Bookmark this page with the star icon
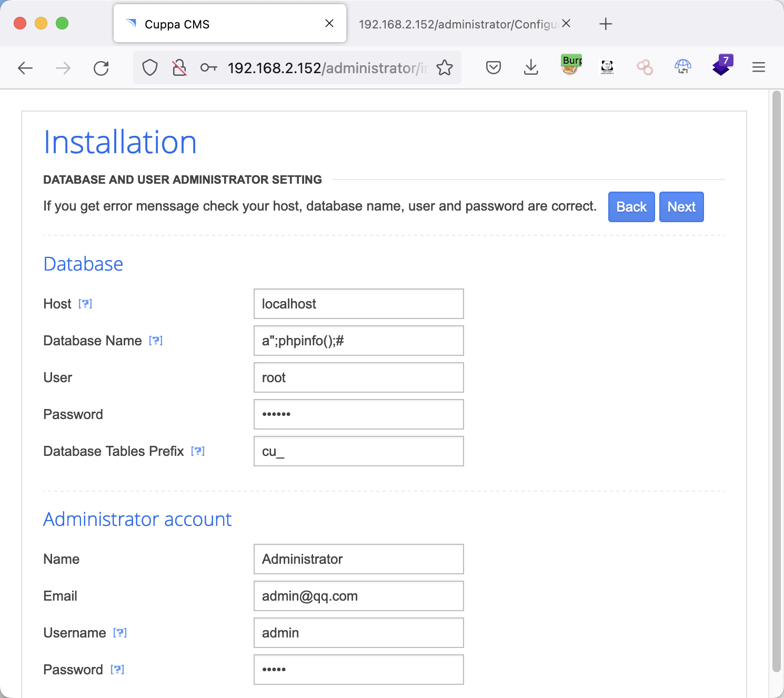Screen dimensions: 784x698 pos(445,68)
